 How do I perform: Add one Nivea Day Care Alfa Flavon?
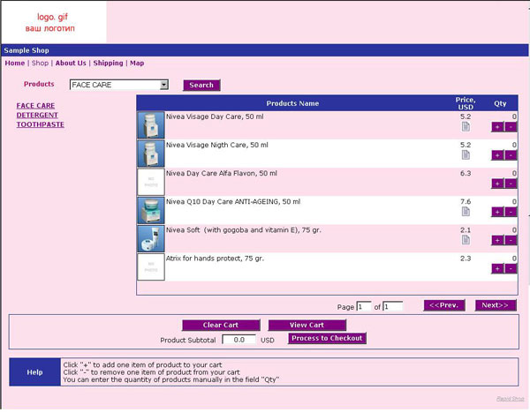click(x=497, y=184)
